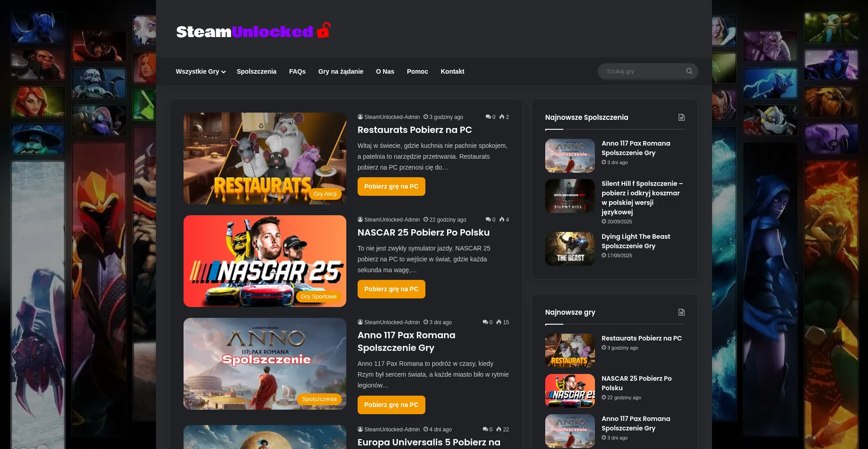868x449 pixels.
Task: Click clock icon on Restaurats main post
Action: [x=426, y=117]
